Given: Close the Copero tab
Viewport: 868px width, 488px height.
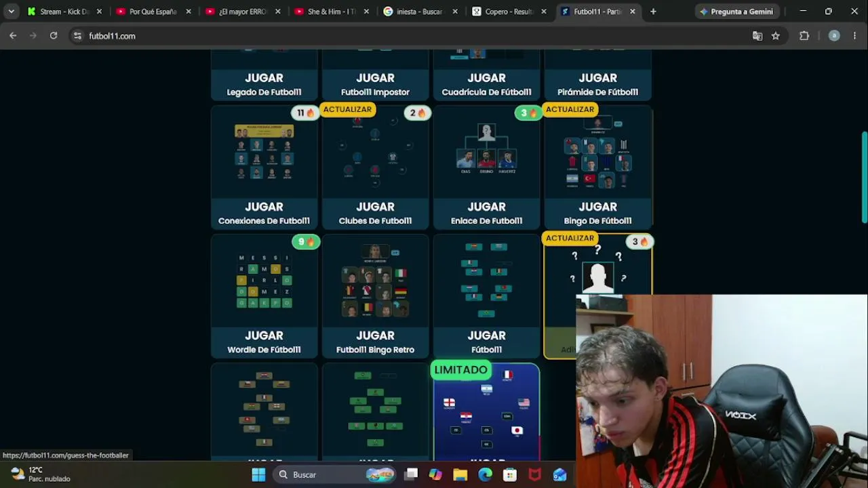Looking at the screenshot, I should point(544,12).
